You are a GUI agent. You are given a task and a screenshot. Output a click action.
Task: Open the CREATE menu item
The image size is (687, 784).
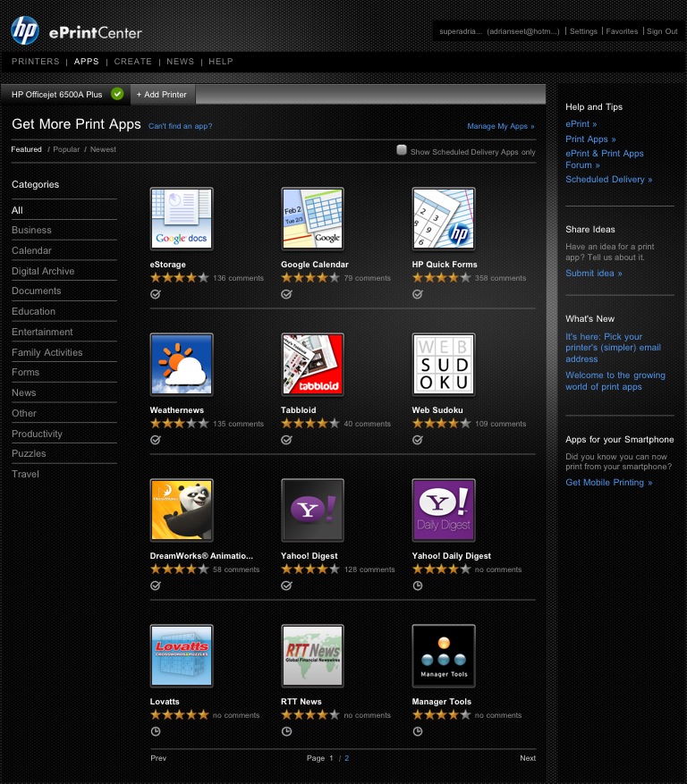coord(132,62)
